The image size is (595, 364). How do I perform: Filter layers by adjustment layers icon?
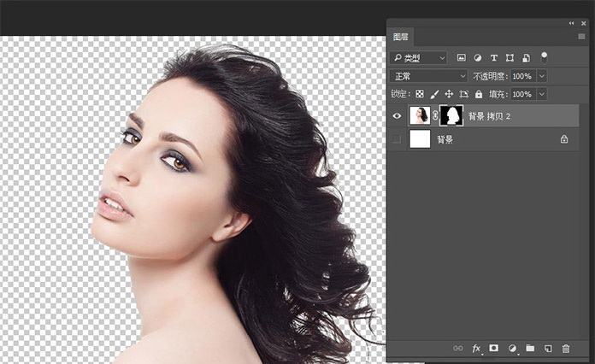pos(477,57)
